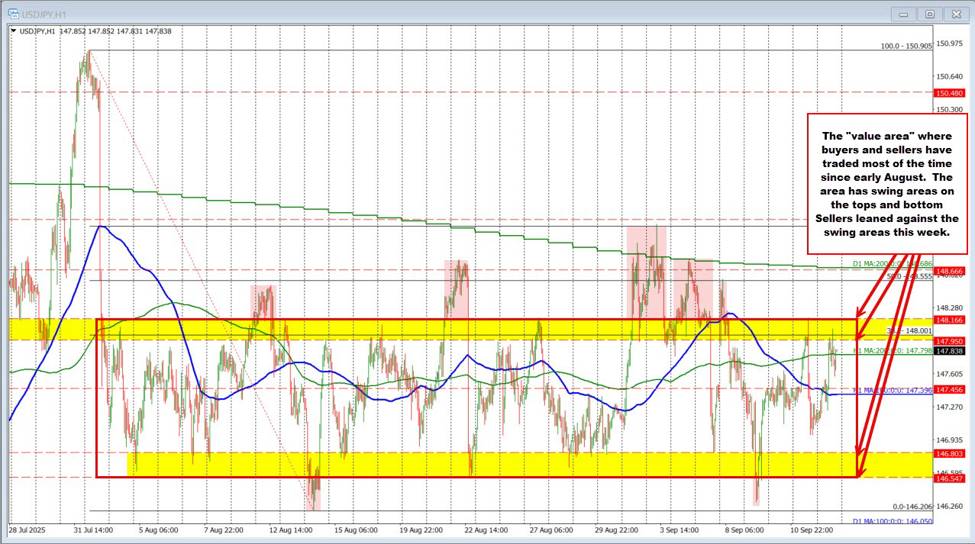The height and width of the screenshot is (544, 975).
Task: Select the 146.547 price level label
Action: tap(948, 477)
